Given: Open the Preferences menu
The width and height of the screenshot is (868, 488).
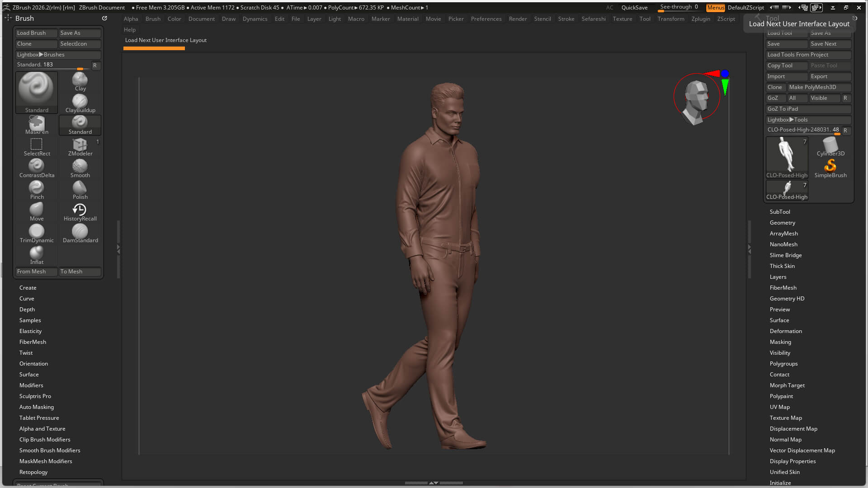Looking at the screenshot, I should coord(486,19).
